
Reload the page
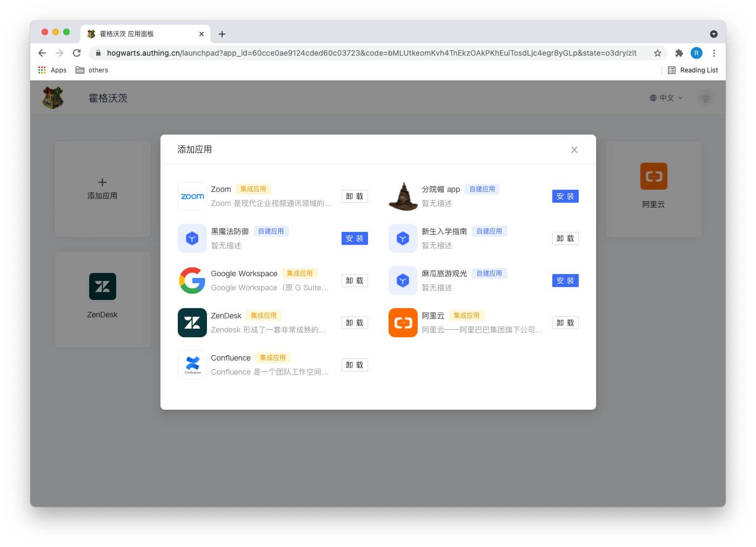pos(77,53)
